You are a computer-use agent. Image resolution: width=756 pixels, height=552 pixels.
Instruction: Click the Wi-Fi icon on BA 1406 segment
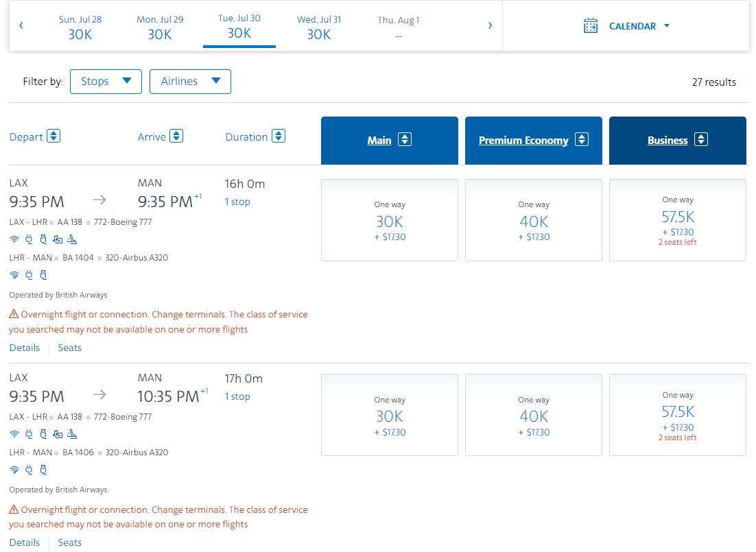[14, 469]
